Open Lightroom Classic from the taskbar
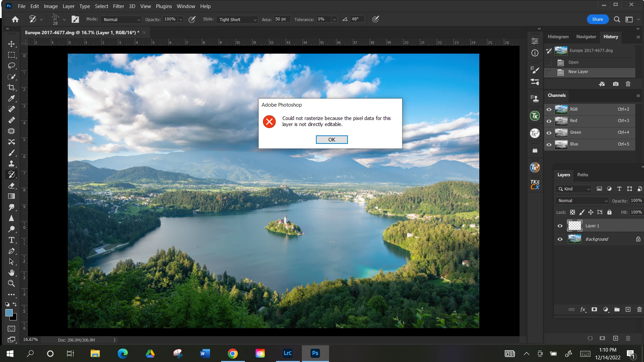644x362 pixels. 287,353
